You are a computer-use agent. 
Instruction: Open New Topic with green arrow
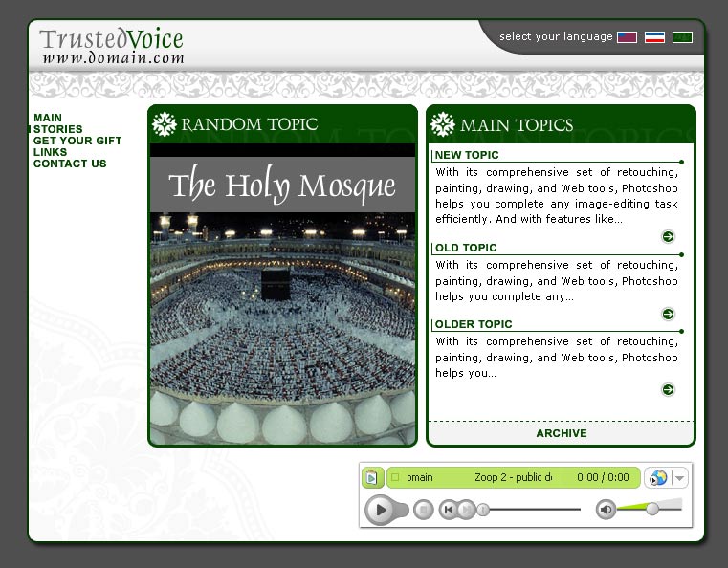pyautogui.click(x=668, y=236)
